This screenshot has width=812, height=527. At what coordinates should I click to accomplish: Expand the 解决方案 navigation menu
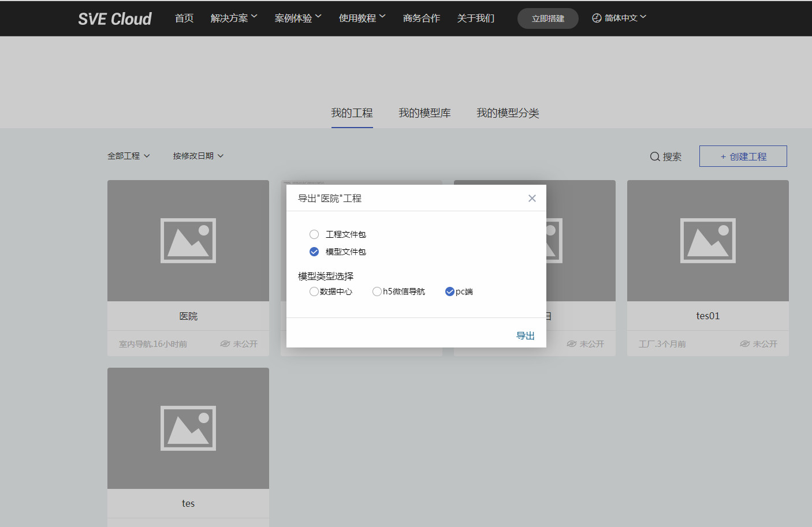tap(234, 18)
